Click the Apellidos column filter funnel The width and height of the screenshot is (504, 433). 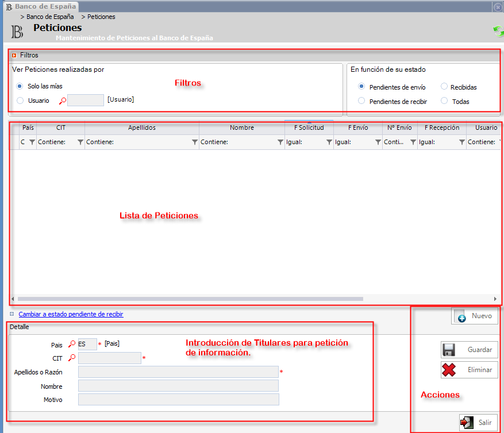195,142
